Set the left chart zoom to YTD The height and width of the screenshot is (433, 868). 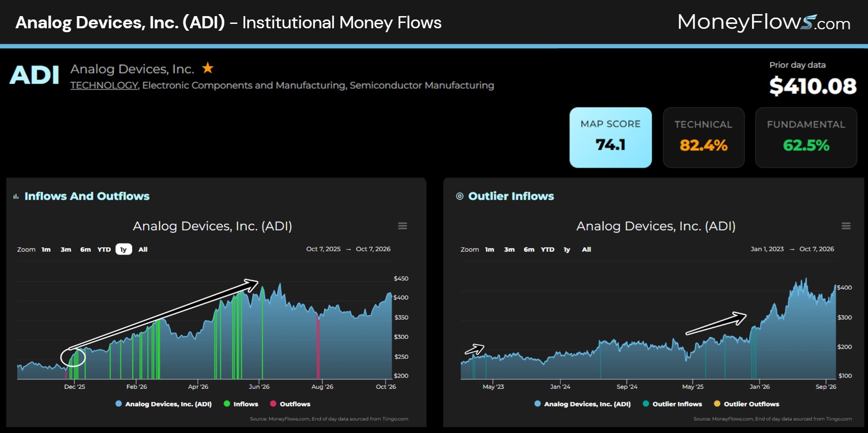(104, 249)
